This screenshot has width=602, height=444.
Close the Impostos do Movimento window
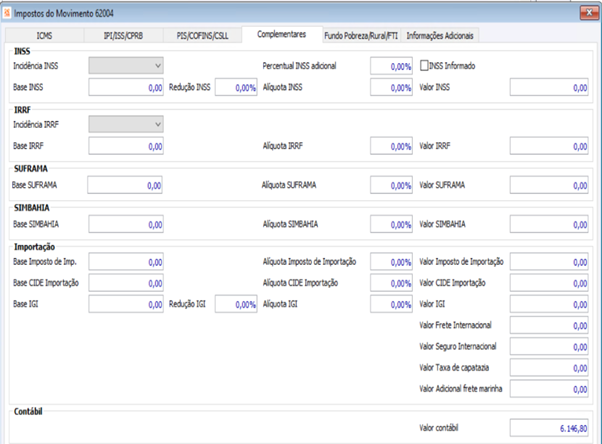pos(589,13)
